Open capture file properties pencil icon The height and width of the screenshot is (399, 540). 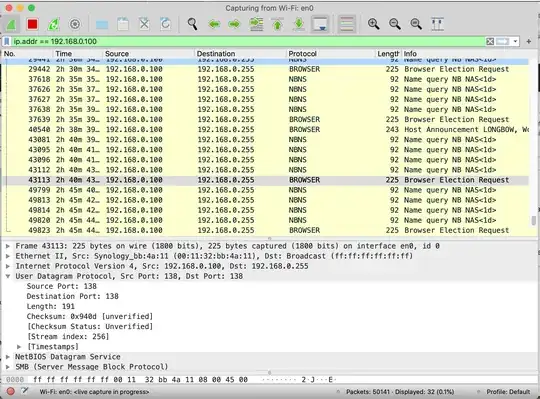coord(24,391)
